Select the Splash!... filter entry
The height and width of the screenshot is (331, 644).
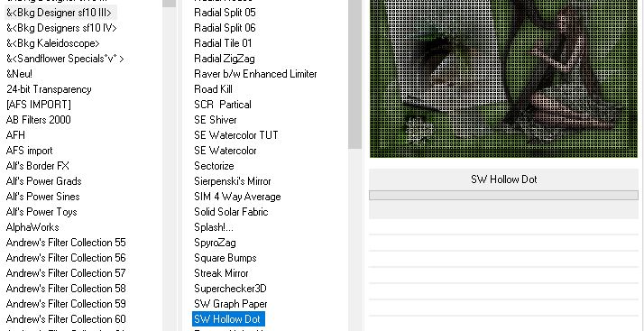pyautogui.click(x=214, y=227)
